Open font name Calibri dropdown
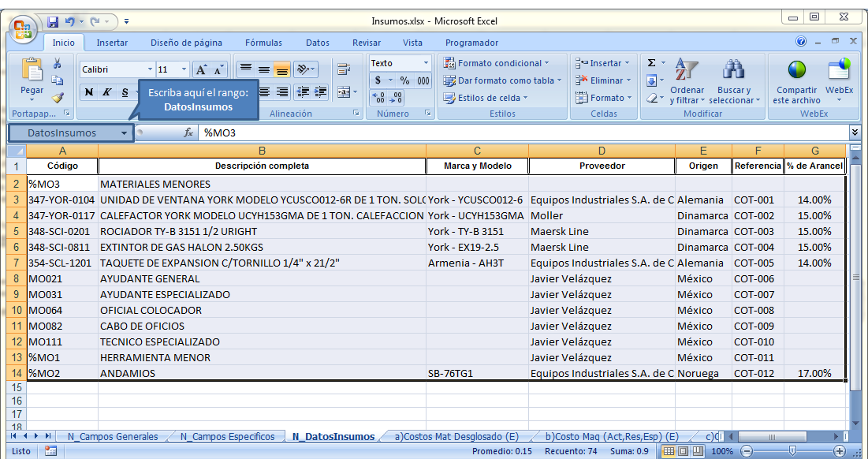Viewport: 868px width, 459px height. pyautogui.click(x=150, y=69)
